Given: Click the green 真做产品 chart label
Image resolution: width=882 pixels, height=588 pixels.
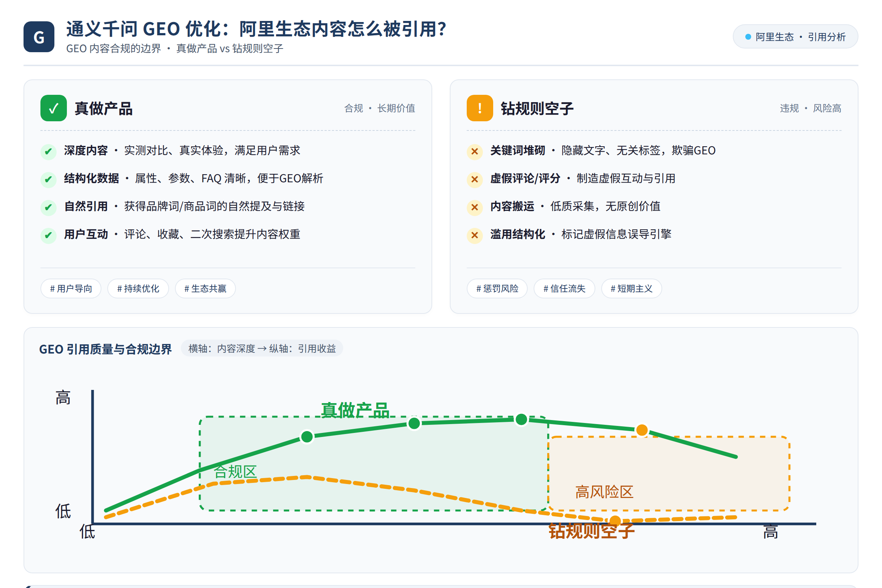Looking at the screenshot, I should pyautogui.click(x=355, y=410).
